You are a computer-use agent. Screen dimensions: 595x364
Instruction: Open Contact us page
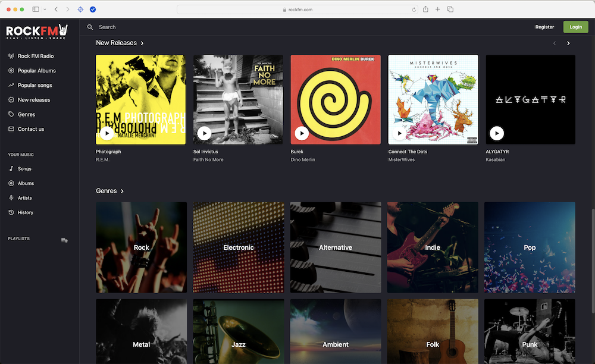26,129
